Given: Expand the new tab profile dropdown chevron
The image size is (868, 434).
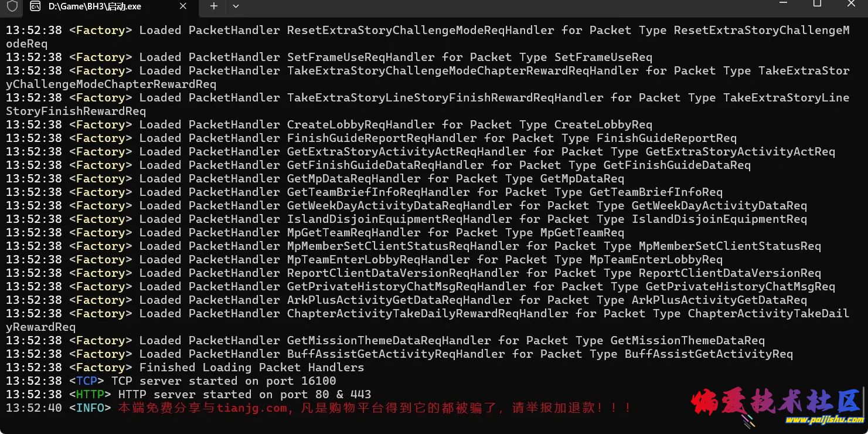Looking at the screenshot, I should click(x=236, y=6).
